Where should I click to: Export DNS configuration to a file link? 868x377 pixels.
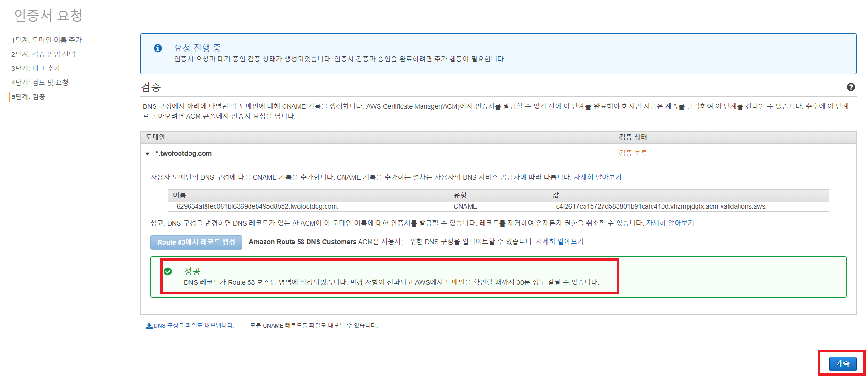194,326
